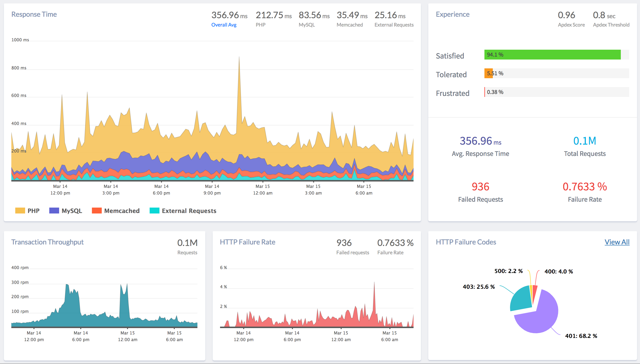Click the Response Time panel title

coord(34,14)
